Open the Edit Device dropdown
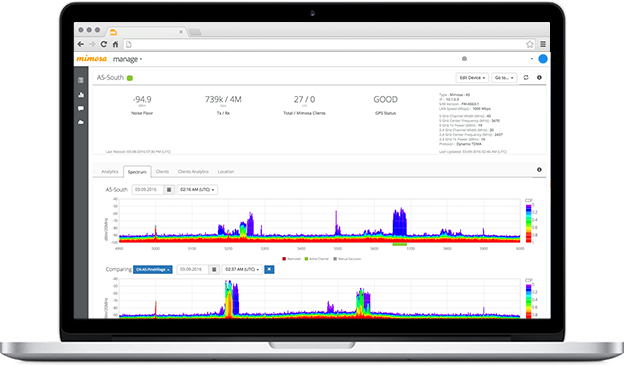The height and width of the screenshot is (366, 624). pyautogui.click(x=472, y=78)
